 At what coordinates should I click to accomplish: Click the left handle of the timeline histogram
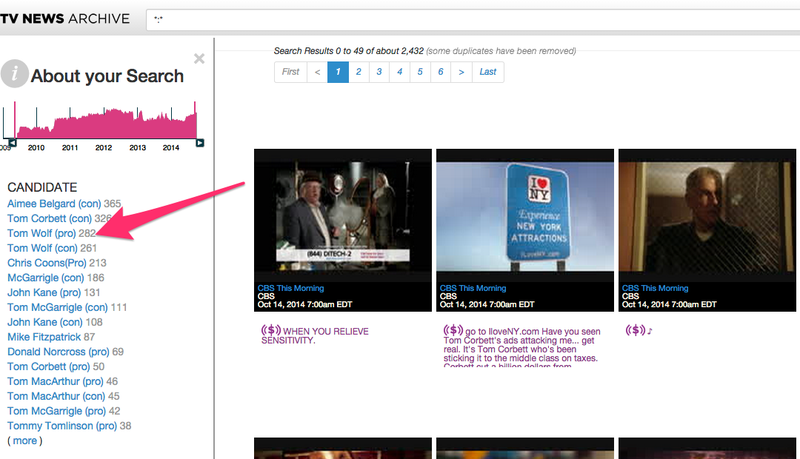click(x=11, y=143)
